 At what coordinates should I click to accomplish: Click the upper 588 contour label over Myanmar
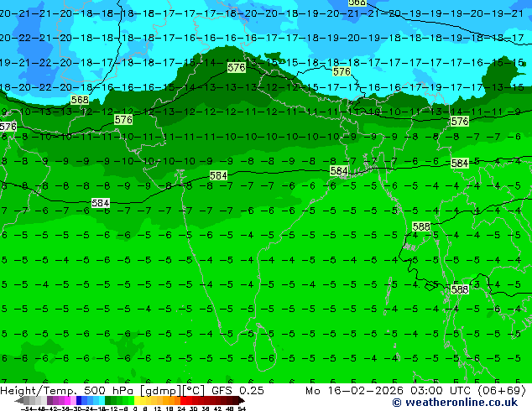click(x=421, y=226)
